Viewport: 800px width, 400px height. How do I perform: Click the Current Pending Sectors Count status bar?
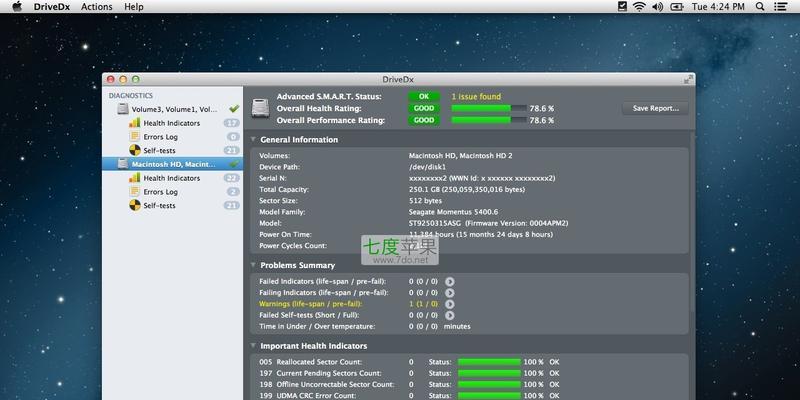(489, 373)
